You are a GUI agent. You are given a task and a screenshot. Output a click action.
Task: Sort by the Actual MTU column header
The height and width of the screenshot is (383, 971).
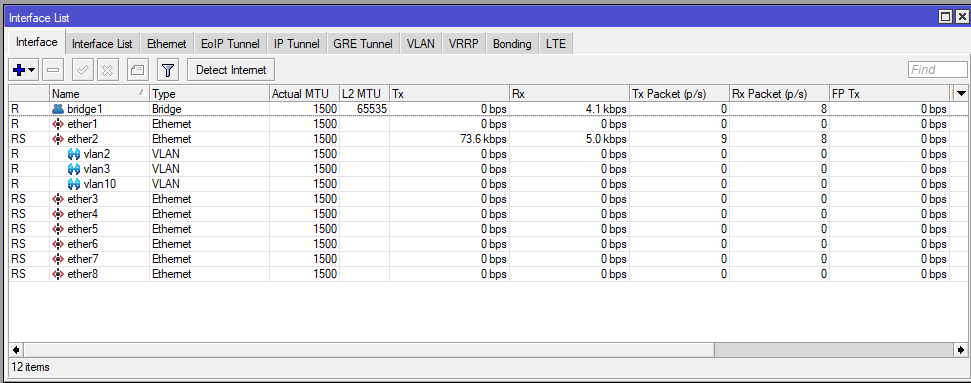[304, 94]
